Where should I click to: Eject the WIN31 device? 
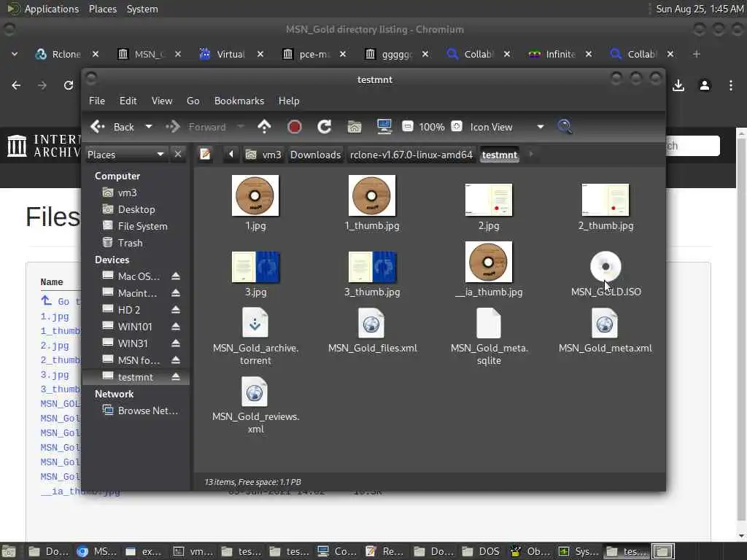coord(176,343)
